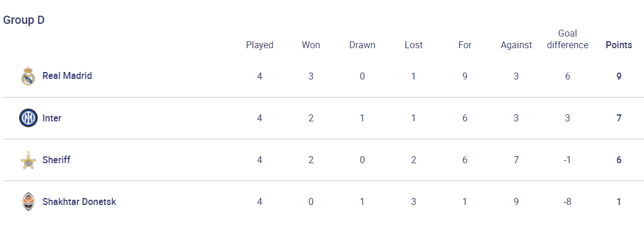Click the Sheriff club crest

[x=28, y=160]
